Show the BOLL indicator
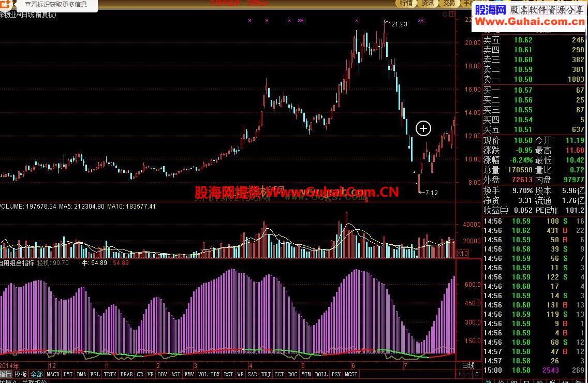Viewport: 588px width, 383px height. click(321, 374)
